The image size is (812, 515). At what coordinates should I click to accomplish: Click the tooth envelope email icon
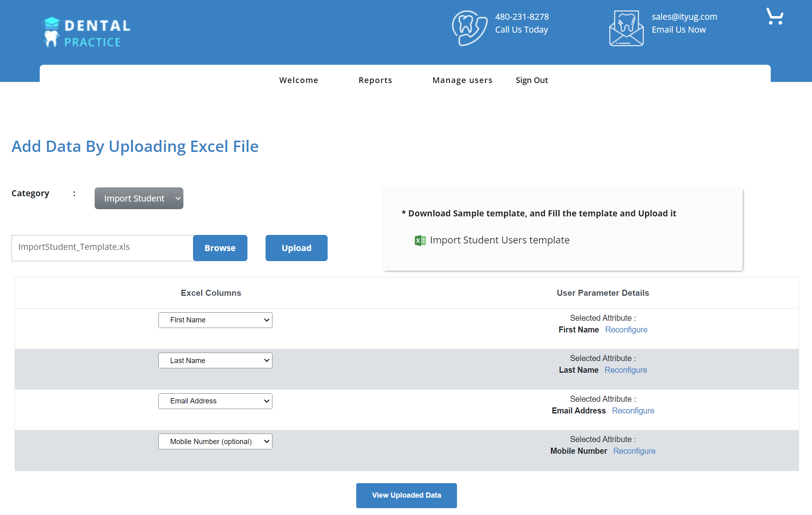point(626,28)
